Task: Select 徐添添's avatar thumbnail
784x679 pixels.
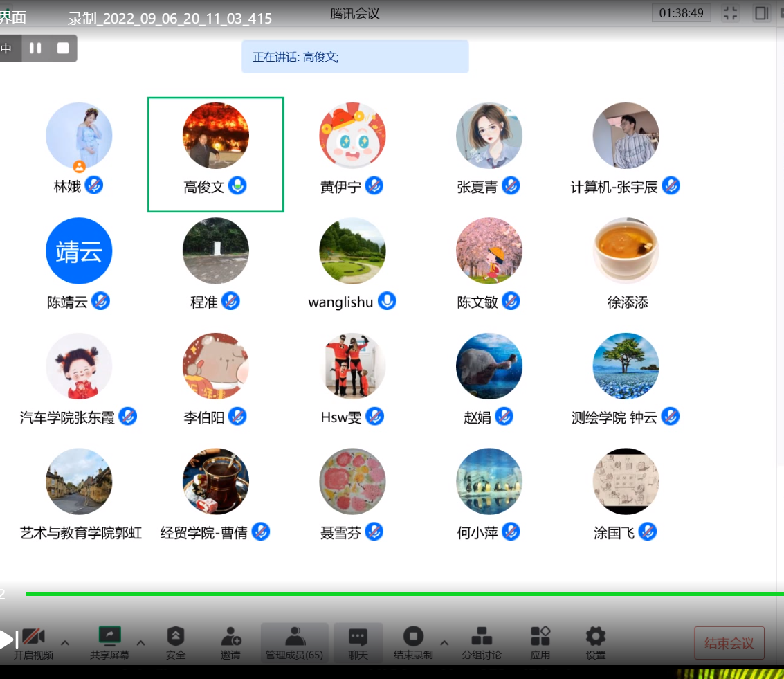Action: coord(626,251)
